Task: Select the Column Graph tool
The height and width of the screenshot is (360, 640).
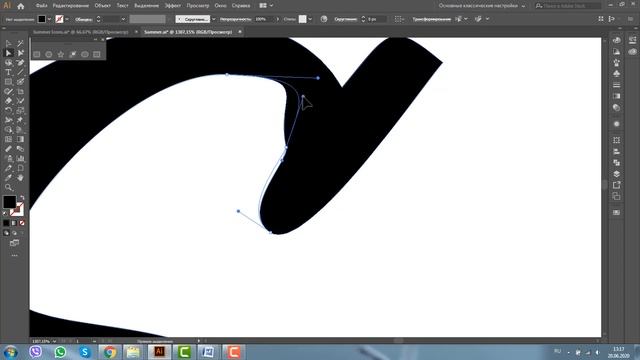Action: [20, 158]
